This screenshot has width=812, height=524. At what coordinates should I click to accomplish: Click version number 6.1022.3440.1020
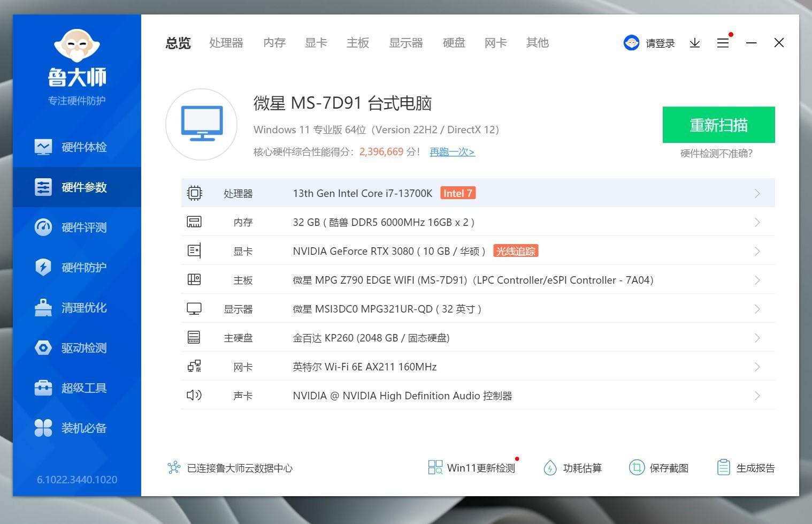pyautogui.click(x=77, y=480)
